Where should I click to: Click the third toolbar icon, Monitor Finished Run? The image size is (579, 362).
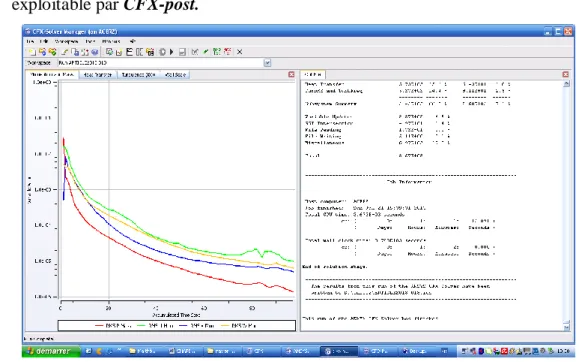tap(52, 52)
